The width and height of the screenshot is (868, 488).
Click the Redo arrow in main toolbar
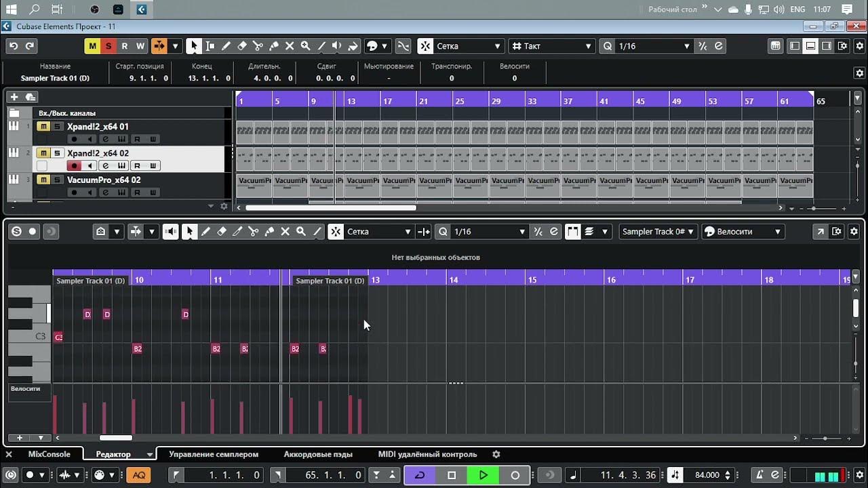pos(30,46)
